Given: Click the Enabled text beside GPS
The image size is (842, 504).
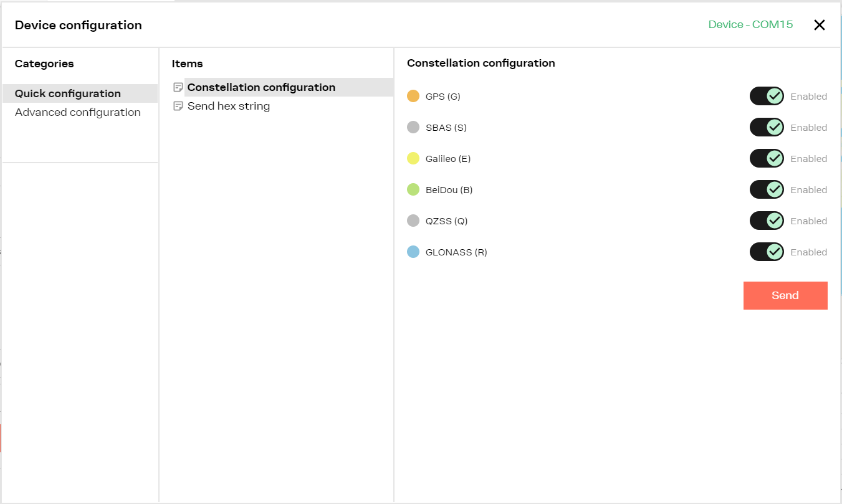Looking at the screenshot, I should 809,97.
